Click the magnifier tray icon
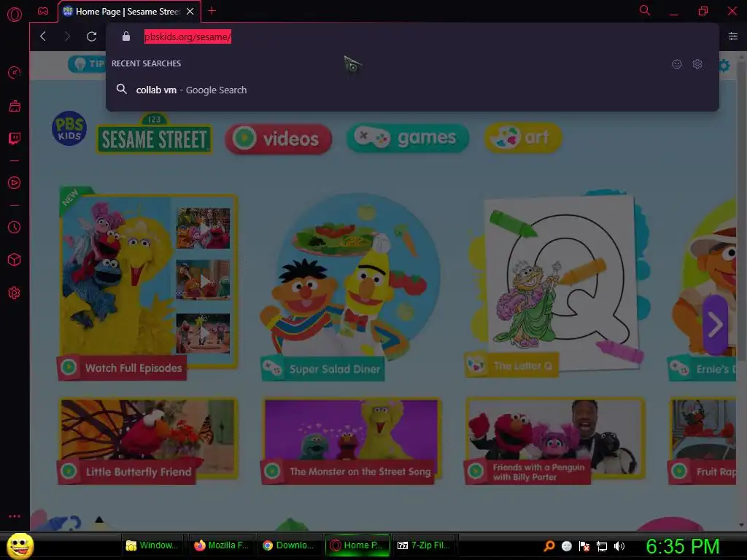 [549, 546]
